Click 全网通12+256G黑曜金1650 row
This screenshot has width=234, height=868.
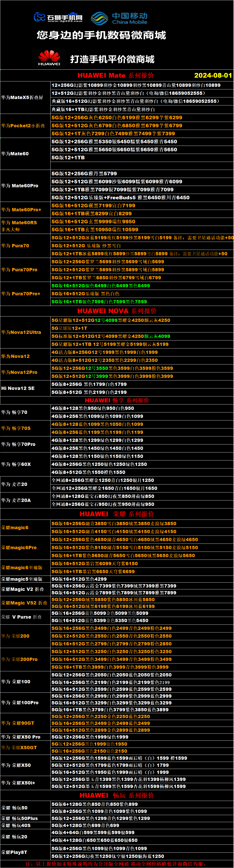click(x=142, y=488)
